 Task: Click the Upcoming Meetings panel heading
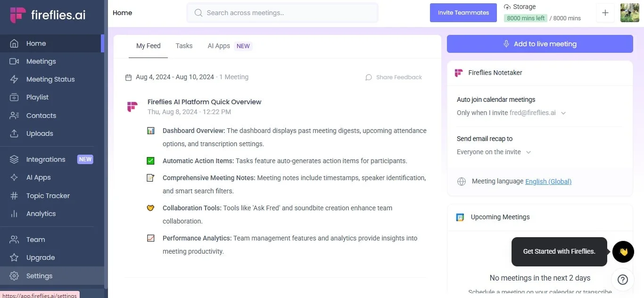500,217
